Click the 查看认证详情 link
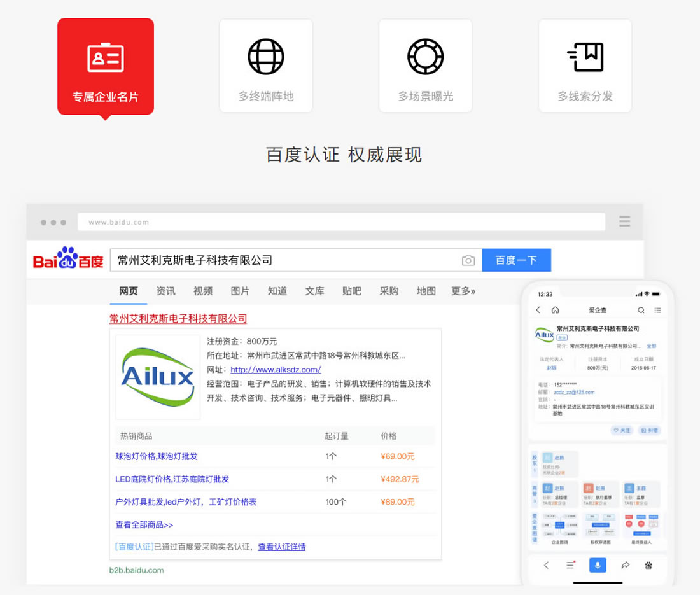 click(x=282, y=547)
